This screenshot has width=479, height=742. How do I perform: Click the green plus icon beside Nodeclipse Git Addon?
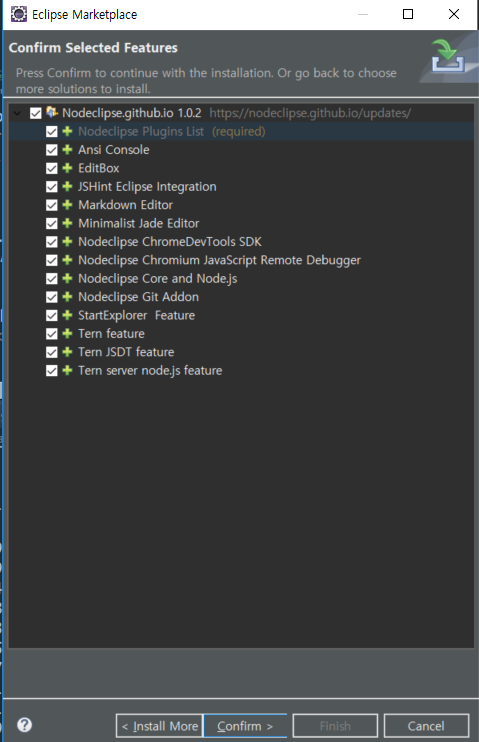[x=67, y=297]
